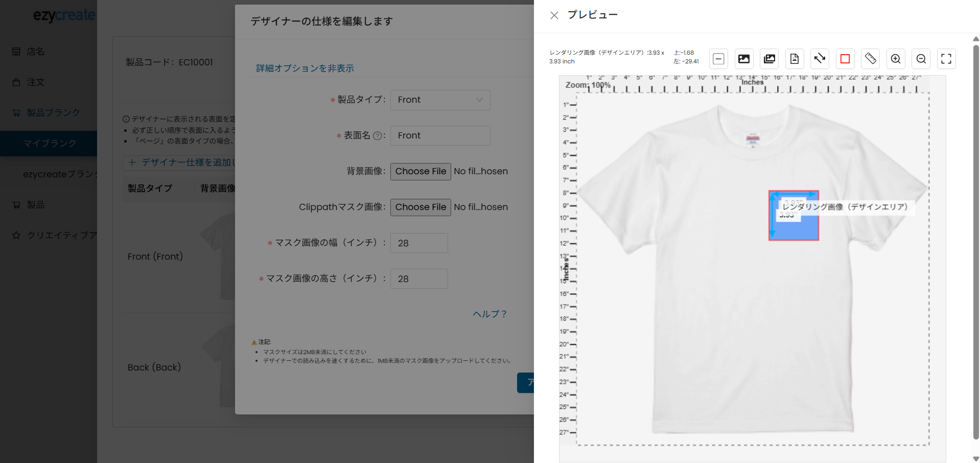The height and width of the screenshot is (463, 980).
Task: Click the 詳細オプションを非表示 link
Action: [x=305, y=68]
